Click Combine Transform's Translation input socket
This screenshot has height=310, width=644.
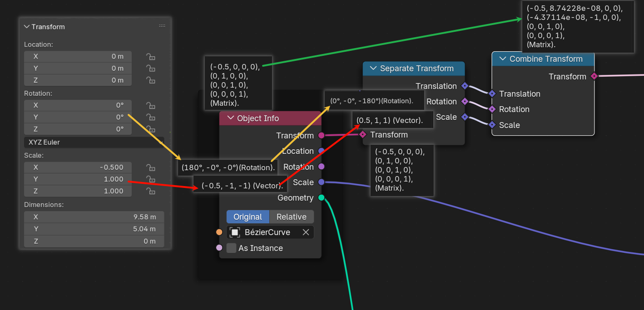[x=492, y=93]
